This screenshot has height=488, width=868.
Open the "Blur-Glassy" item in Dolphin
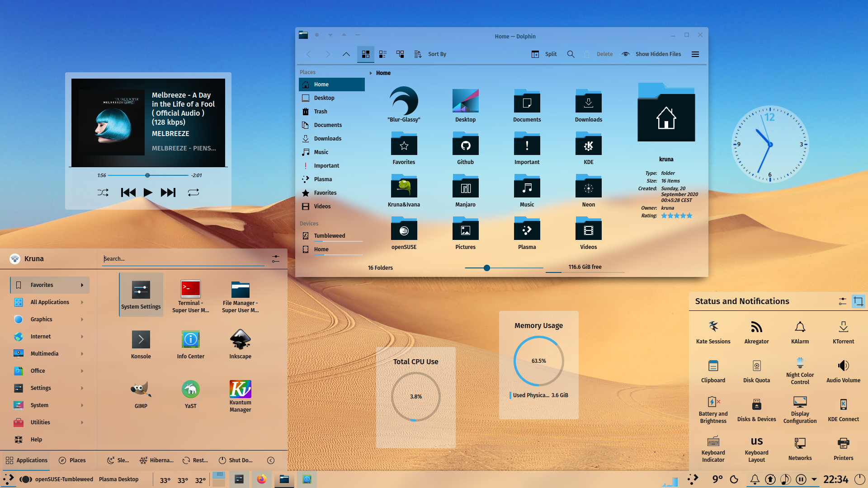(404, 105)
